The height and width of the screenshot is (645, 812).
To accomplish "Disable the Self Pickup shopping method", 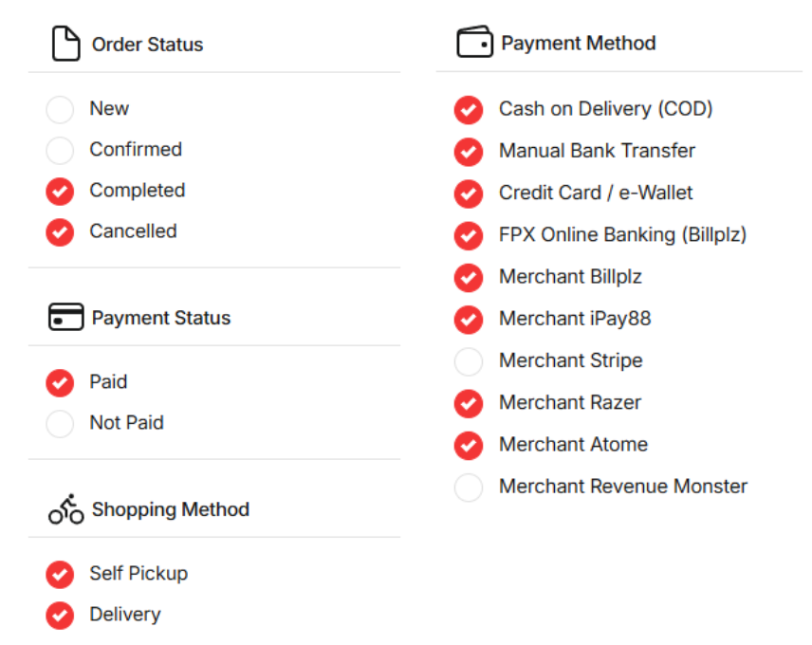I will 60,574.
